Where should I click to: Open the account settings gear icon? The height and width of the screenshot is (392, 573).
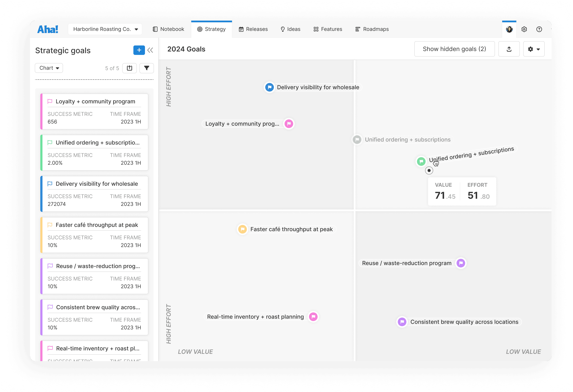click(524, 29)
